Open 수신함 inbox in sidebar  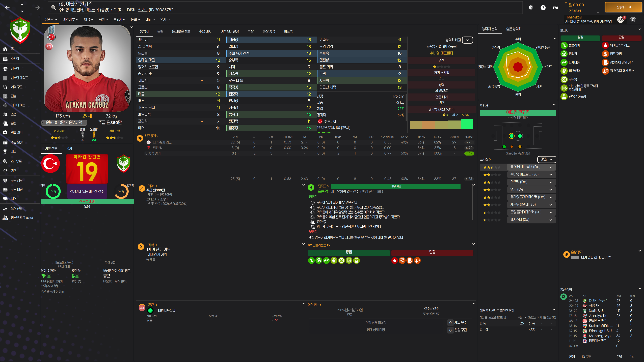(x=15, y=59)
